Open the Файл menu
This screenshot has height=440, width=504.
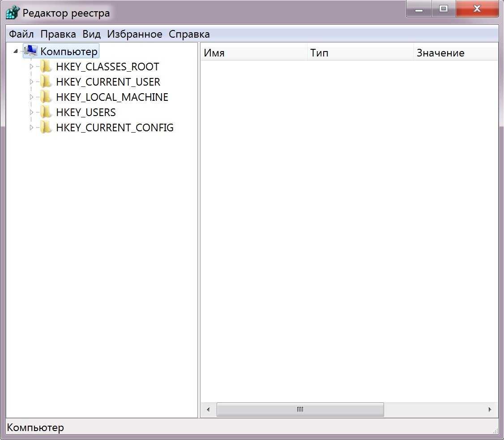pyautogui.click(x=21, y=34)
